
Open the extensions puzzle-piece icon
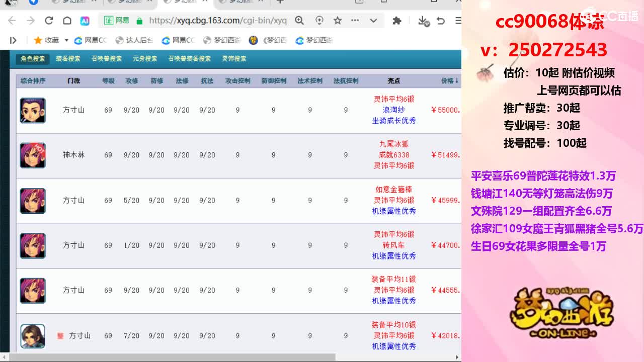397,21
